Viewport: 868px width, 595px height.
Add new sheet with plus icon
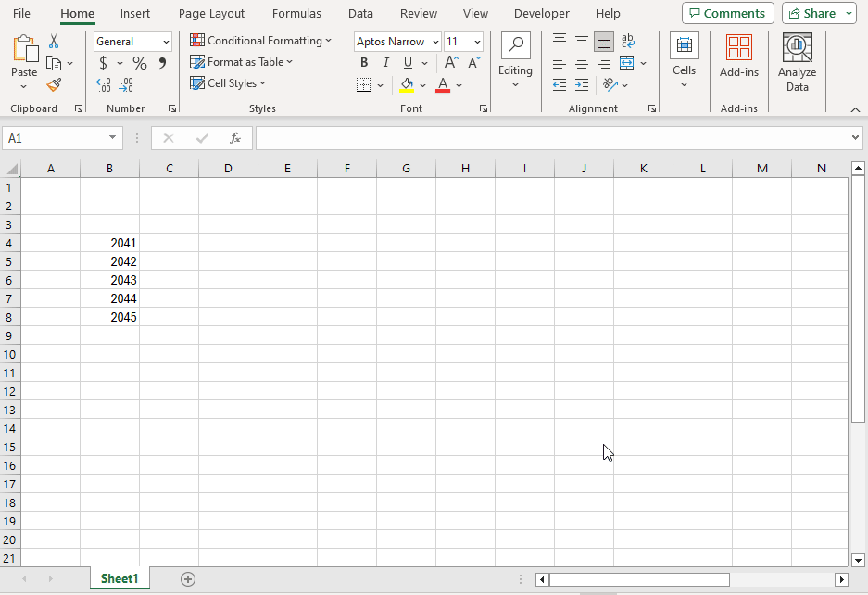(188, 579)
